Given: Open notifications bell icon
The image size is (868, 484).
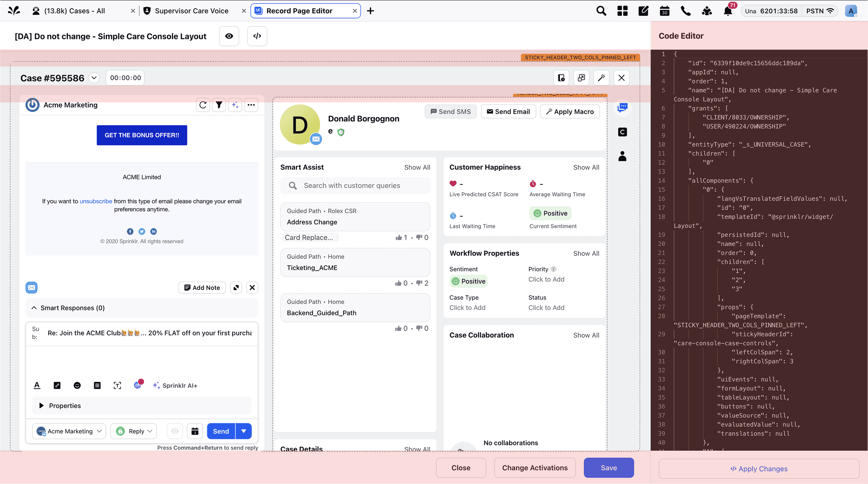Looking at the screenshot, I should (x=728, y=11).
